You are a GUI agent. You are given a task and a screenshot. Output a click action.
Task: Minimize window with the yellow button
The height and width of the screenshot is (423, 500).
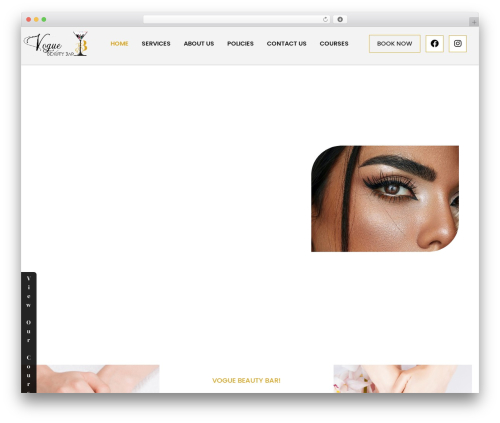pyautogui.click(x=36, y=19)
